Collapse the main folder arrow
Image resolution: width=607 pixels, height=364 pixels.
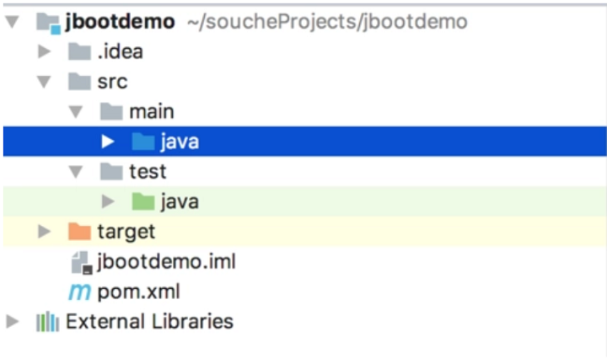(x=76, y=112)
